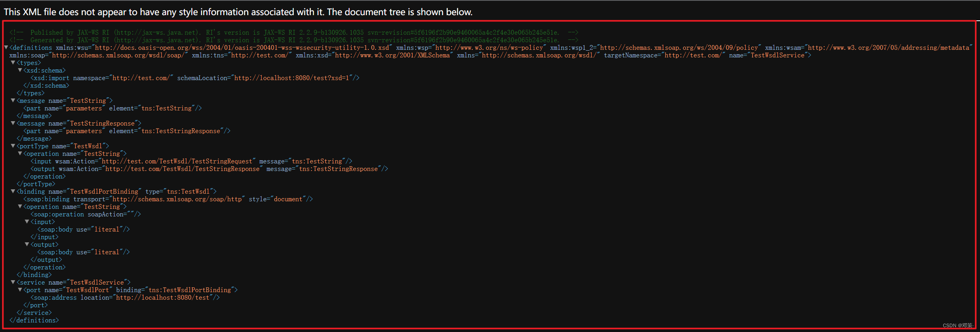This screenshot has height=332, width=980.
Task: Click the part line with element="tns:TestString"
Action: click(x=113, y=108)
